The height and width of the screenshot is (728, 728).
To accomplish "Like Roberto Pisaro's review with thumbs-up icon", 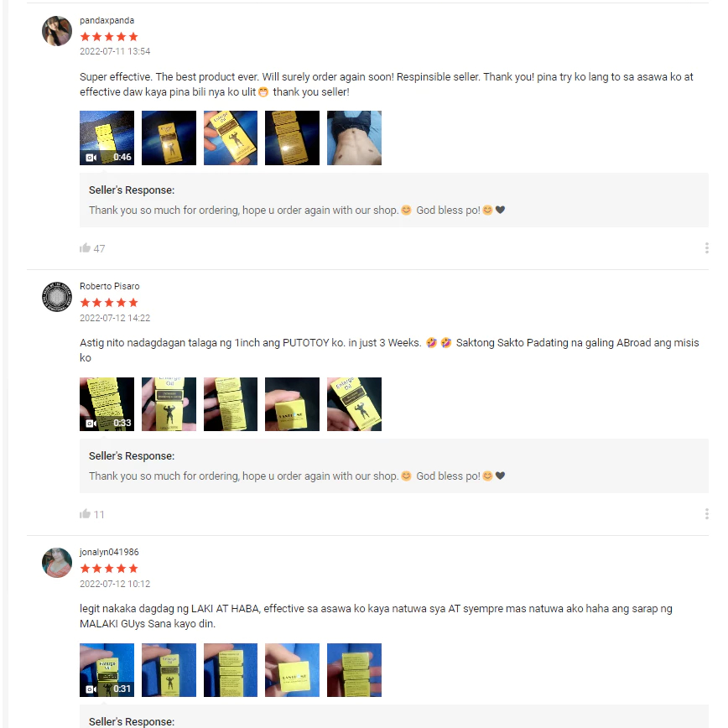I will tap(85, 514).
